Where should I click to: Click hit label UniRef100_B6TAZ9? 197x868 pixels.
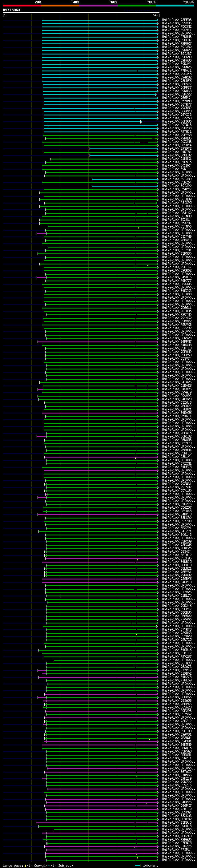pos(177,772)
